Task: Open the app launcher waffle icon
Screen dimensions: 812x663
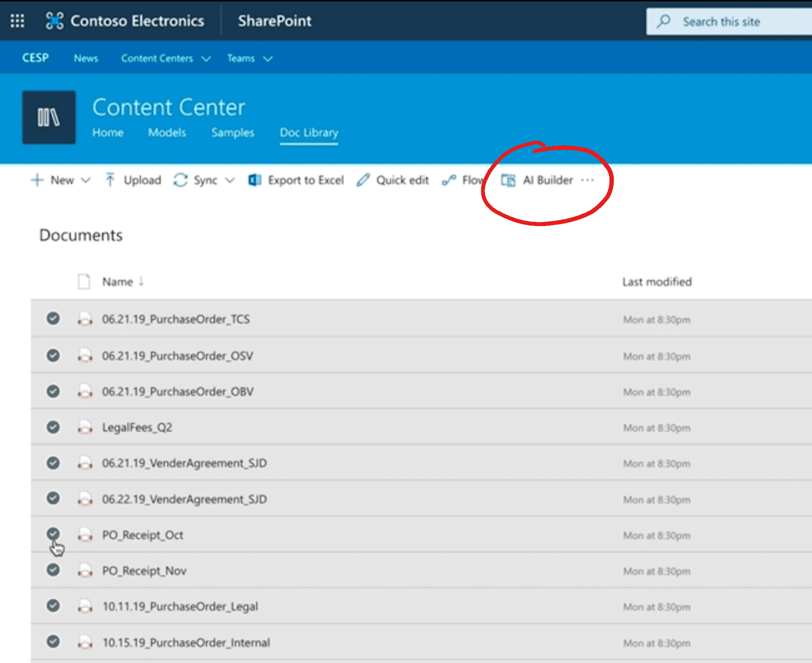Action: coord(18,21)
